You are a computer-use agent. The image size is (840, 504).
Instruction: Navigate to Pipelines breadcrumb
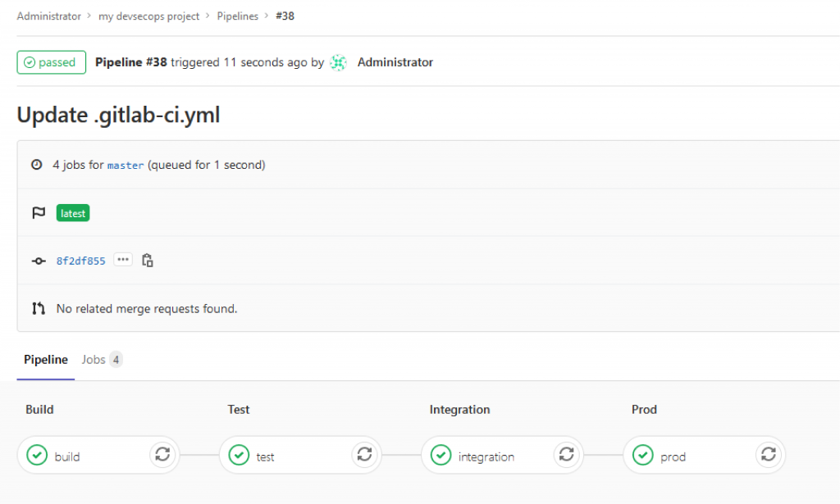tap(237, 16)
